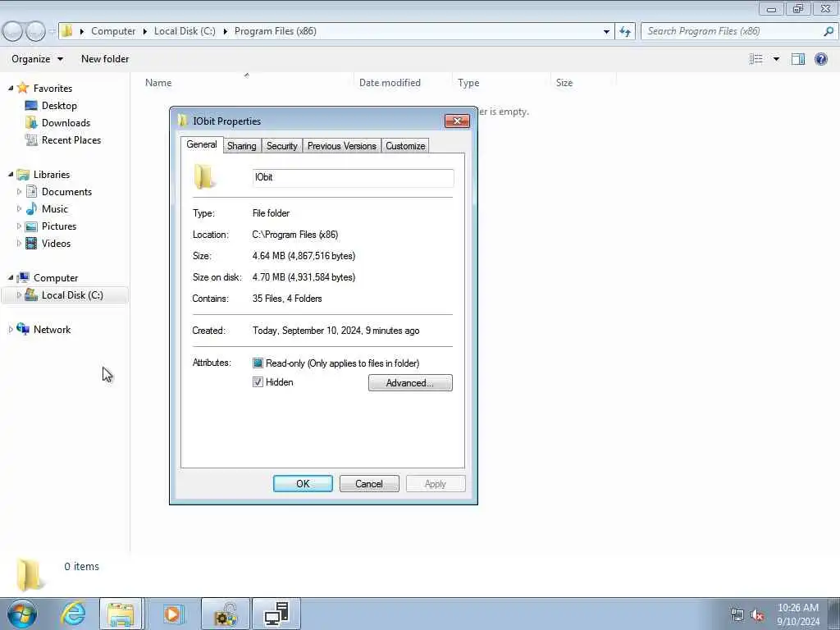
Task: Show the preview pane icon
Action: [x=798, y=59]
